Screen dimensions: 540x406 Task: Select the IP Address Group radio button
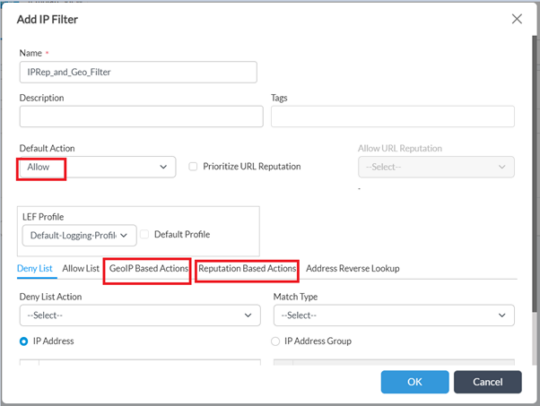pos(275,341)
